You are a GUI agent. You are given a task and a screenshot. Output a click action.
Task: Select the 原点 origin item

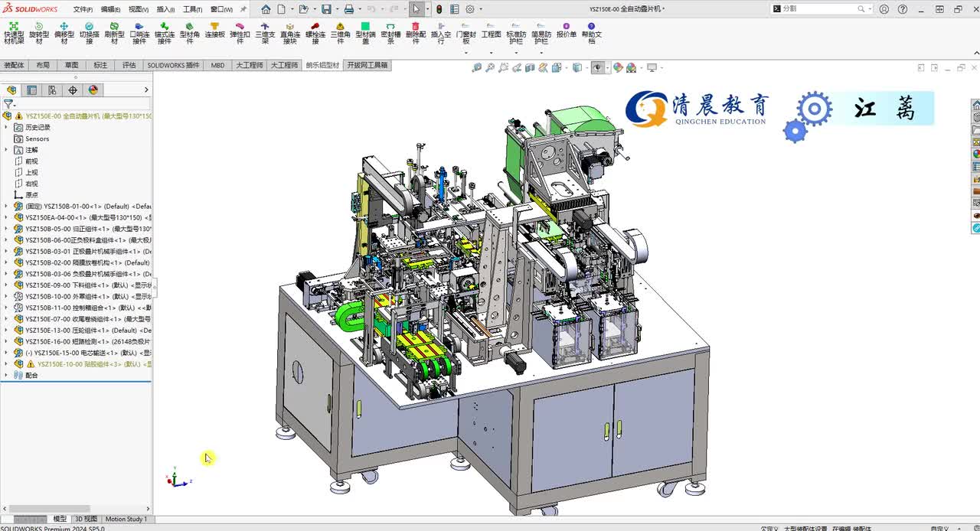tap(26, 195)
